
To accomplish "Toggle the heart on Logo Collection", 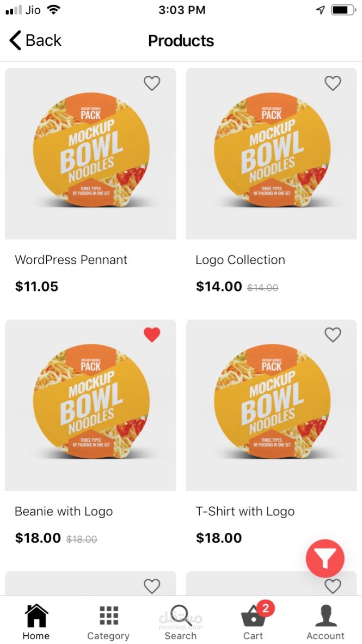I will click(333, 83).
